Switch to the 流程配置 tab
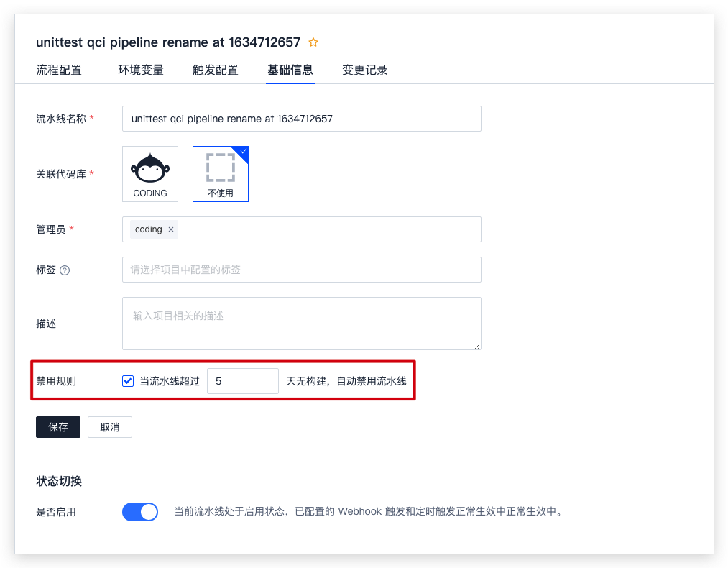Screen dimensions: 728x568 tap(59, 70)
